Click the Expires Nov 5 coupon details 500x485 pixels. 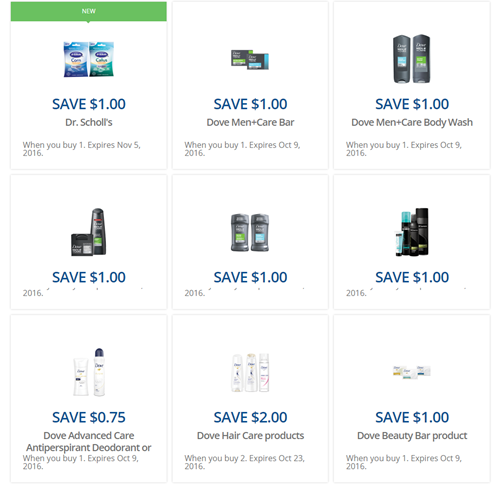coord(82,149)
